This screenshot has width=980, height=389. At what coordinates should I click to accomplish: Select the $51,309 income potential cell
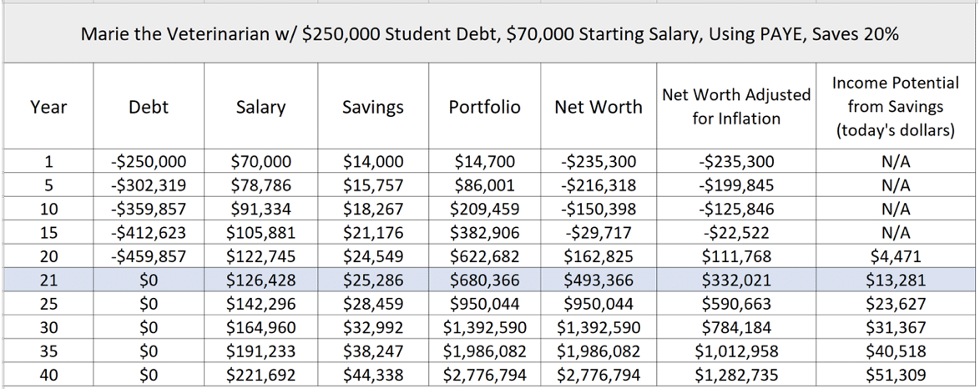pos(897,375)
